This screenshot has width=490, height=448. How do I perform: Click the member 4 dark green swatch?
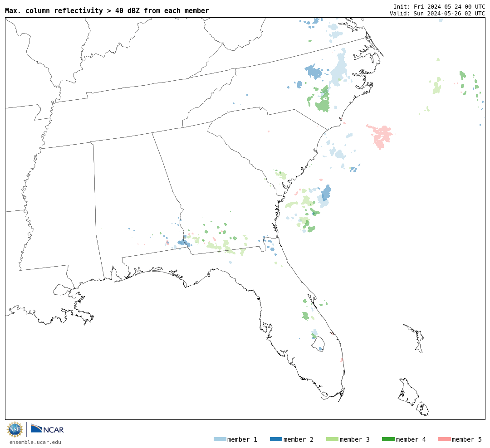pyautogui.click(x=388, y=439)
